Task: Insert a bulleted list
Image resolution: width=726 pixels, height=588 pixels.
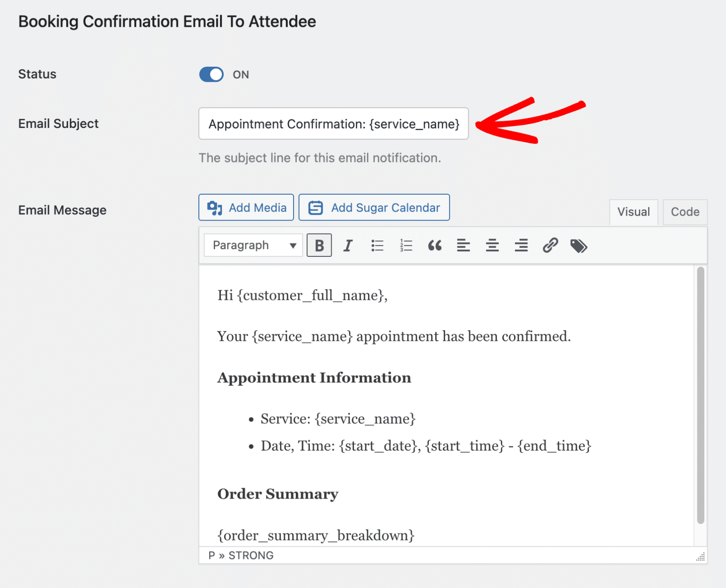Action: point(377,245)
